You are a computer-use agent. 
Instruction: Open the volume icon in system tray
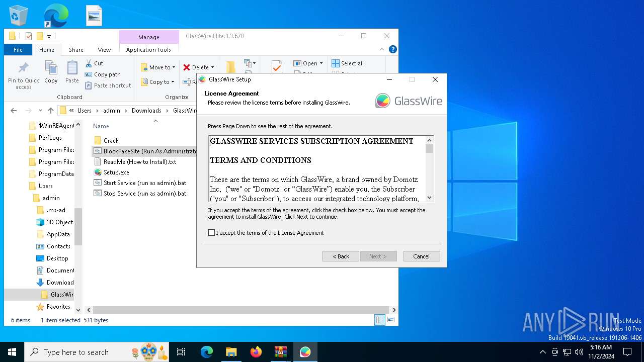tap(579, 352)
